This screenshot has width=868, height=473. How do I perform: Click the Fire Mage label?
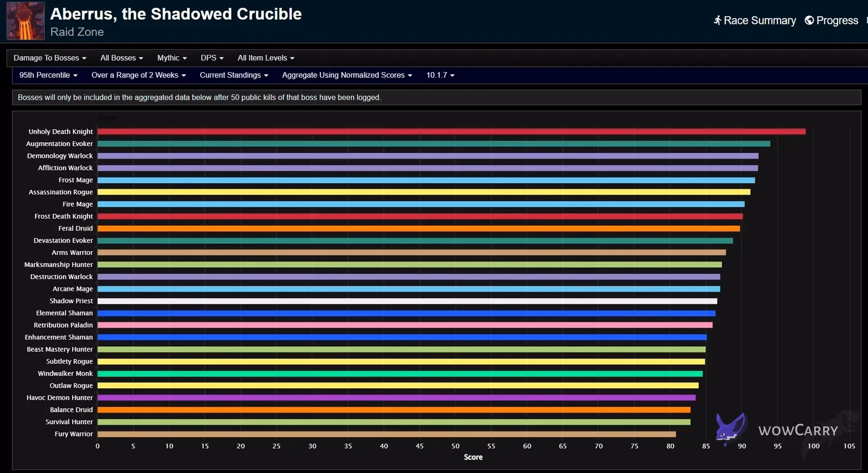click(x=78, y=204)
